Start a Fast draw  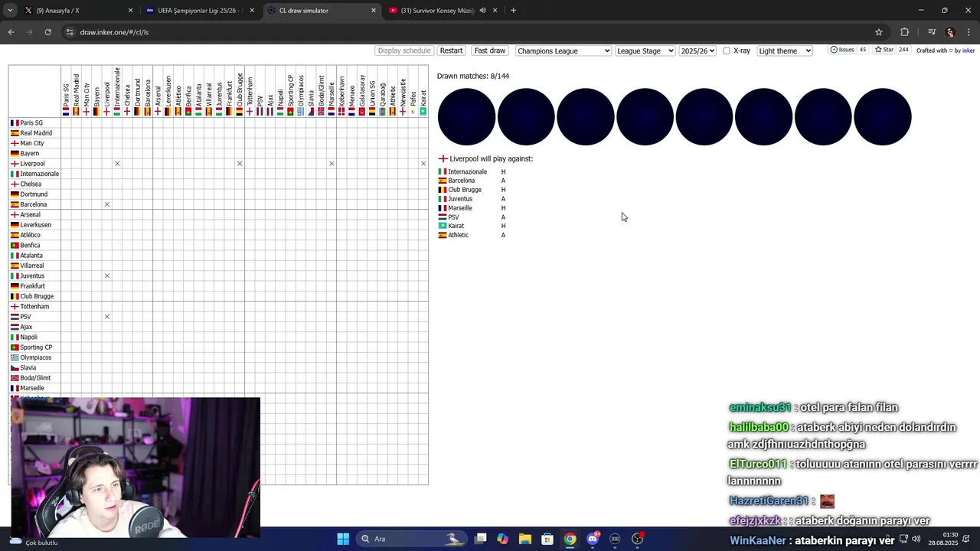coord(489,51)
